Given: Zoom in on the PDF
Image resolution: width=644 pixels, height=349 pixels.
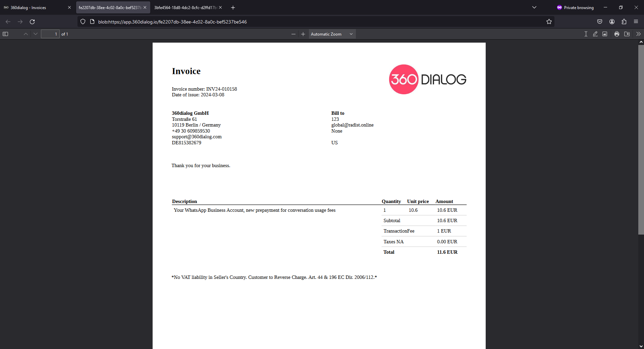Looking at the screenshot, I should tap(303, 34).
